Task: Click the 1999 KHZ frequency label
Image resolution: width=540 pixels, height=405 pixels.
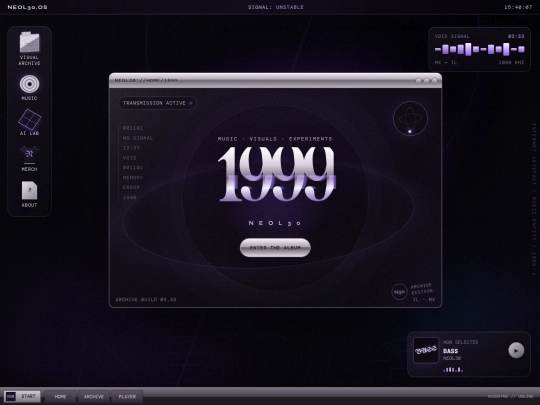Action: [x=511, y=62]
